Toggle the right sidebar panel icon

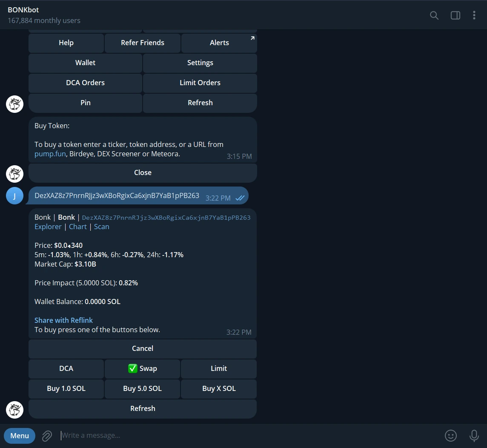(x=455, y=15)
